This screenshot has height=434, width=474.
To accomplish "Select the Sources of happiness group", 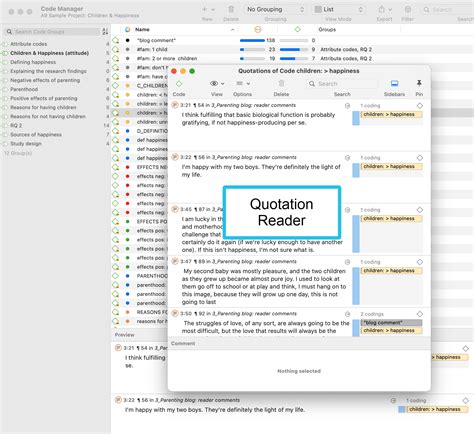I will click(36, 134).
